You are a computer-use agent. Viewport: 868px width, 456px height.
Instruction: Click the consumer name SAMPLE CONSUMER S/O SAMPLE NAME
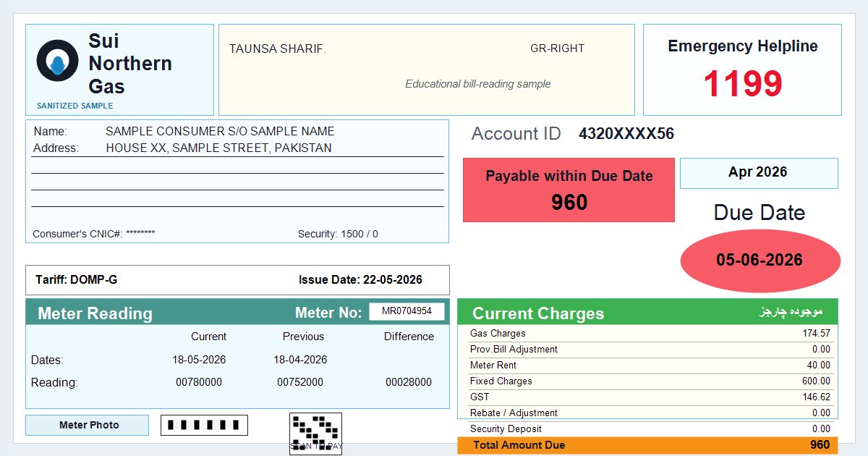[x=220, y=132]
